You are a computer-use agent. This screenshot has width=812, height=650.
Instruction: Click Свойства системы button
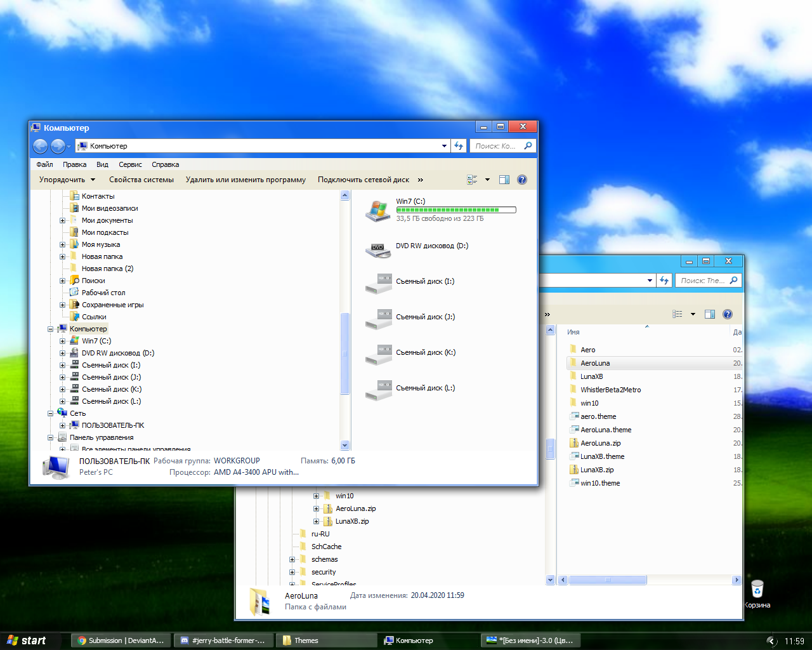coord(141,180)
